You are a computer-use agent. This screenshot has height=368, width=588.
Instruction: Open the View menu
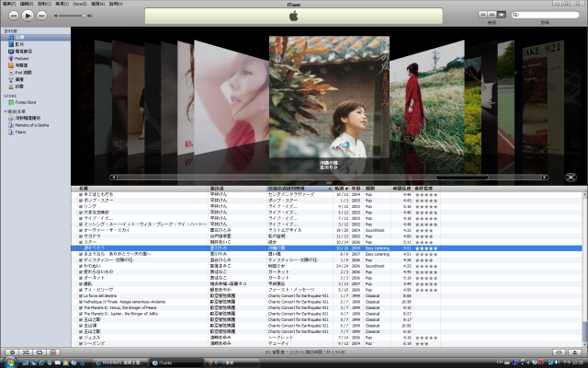[x=62, y=4]
